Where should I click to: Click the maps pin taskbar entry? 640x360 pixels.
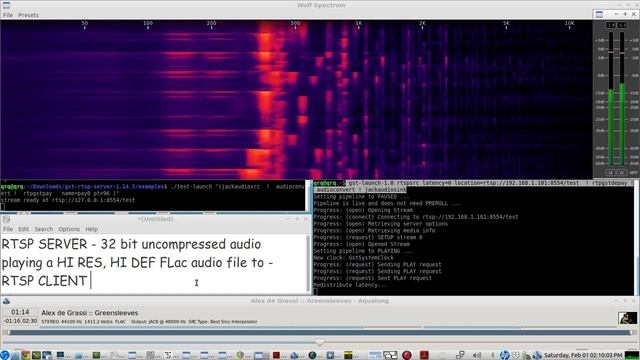click(x=243, y=355)
